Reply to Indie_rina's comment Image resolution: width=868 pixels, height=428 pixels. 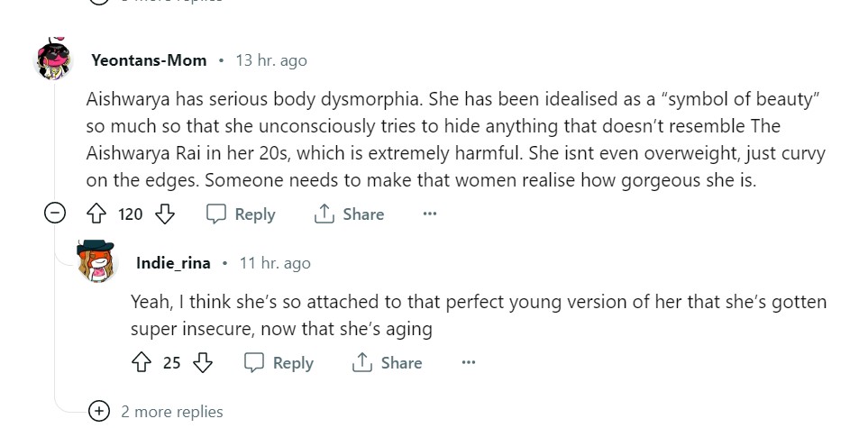pos(279,363)
